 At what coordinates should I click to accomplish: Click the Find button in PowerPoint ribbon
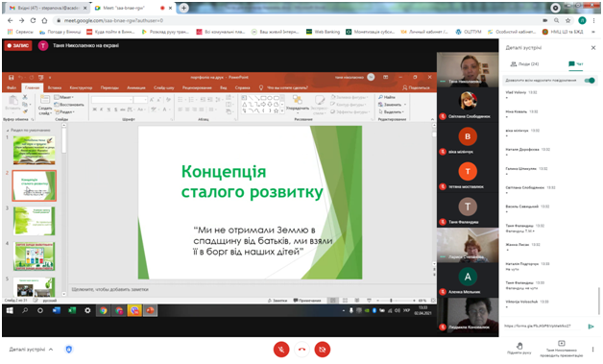pyautogui.click(x=387, y=97)
